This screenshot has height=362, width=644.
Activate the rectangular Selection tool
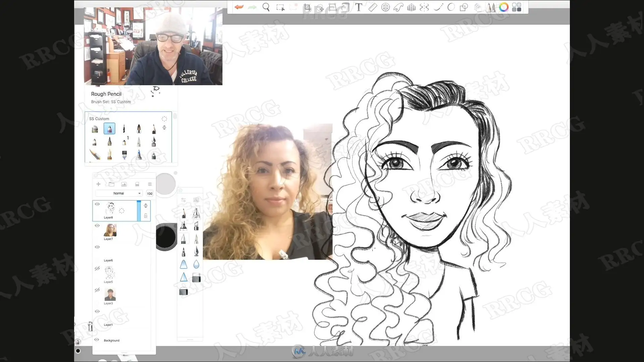click(x=280, y=7)
